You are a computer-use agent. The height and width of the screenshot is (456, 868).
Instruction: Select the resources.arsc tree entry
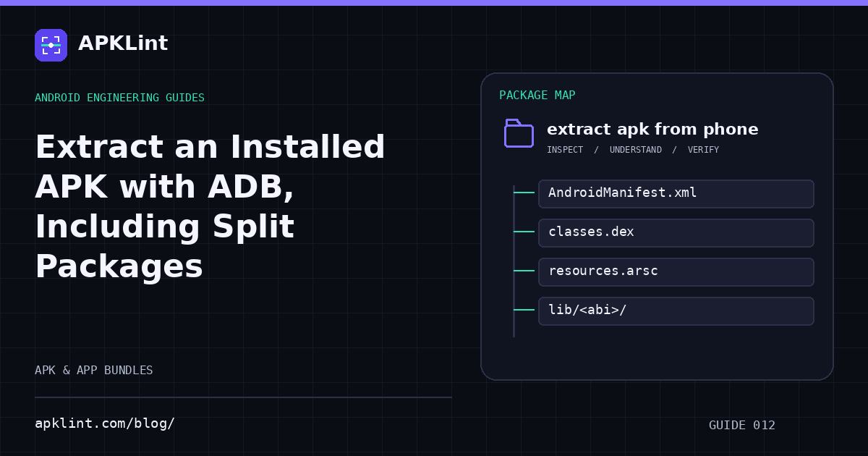point(676,271)
